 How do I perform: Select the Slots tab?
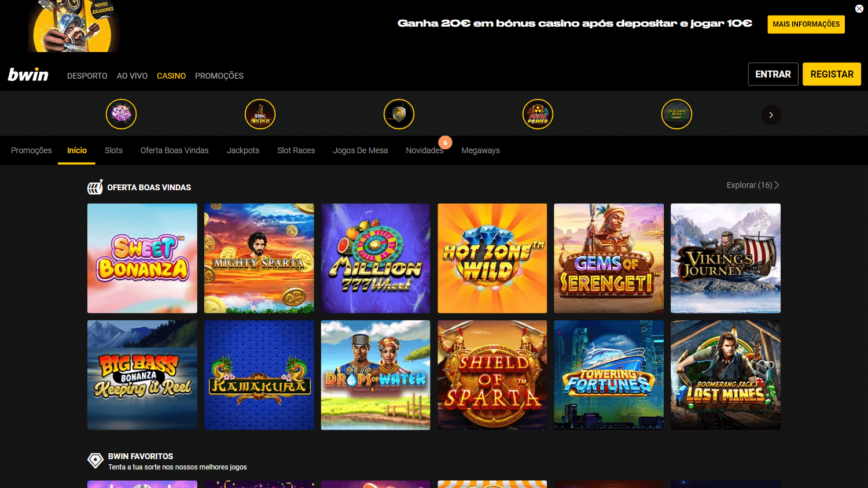[x=113, y=150]
